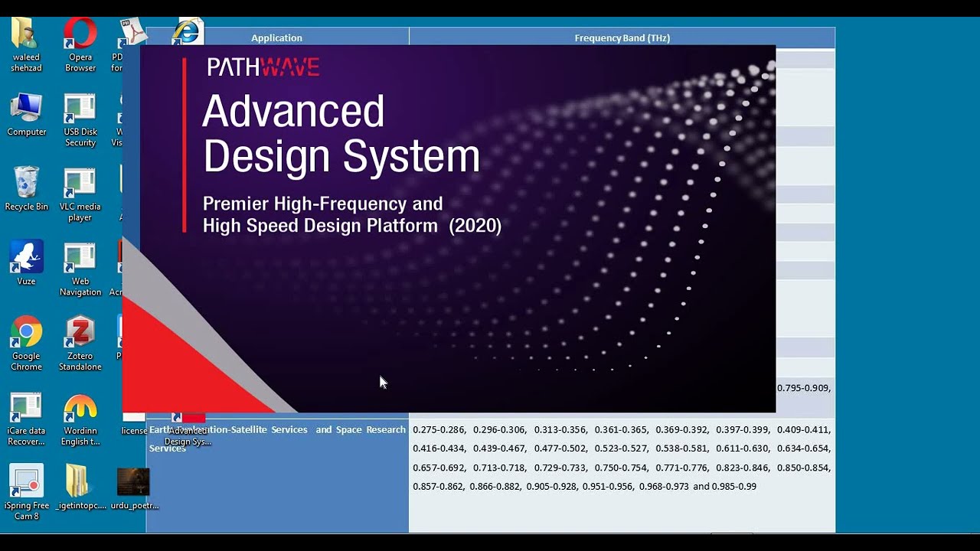The width and height of the screenshot is (980, 551).
Task: Click the frequency value "0.313-0.356"
Action: pyautogui.click(x=560, y=430)
